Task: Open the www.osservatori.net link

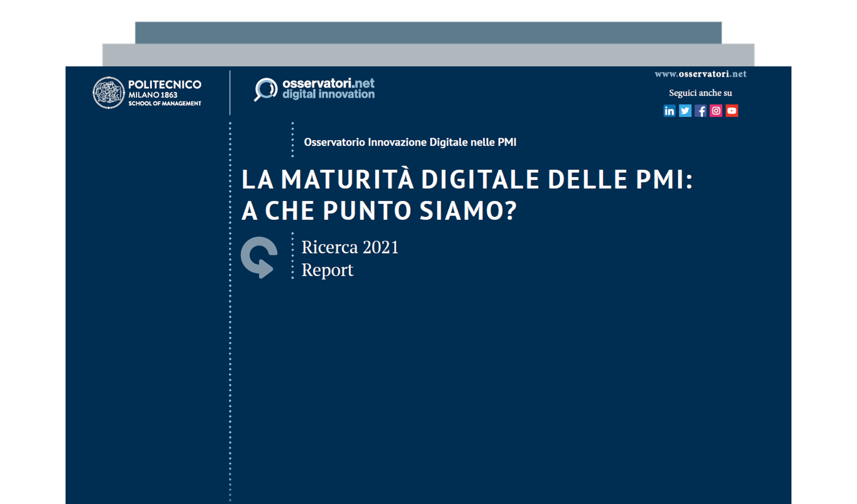Action: (x=700, y=74)
